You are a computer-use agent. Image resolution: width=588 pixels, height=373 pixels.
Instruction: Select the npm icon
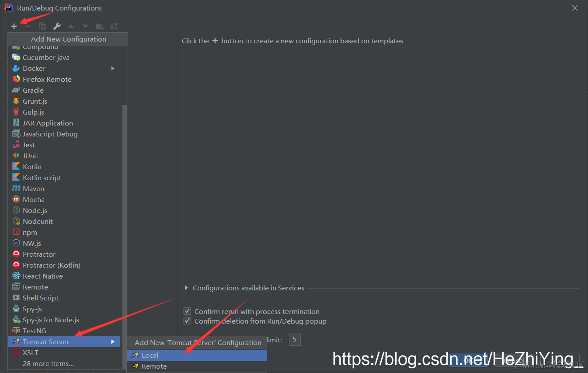(16, 232)
